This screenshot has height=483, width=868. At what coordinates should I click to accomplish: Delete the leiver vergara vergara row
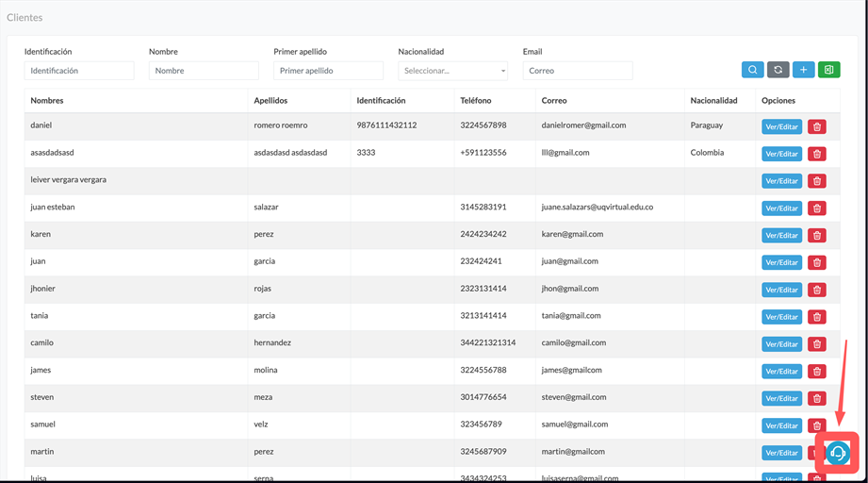point(816,181)
